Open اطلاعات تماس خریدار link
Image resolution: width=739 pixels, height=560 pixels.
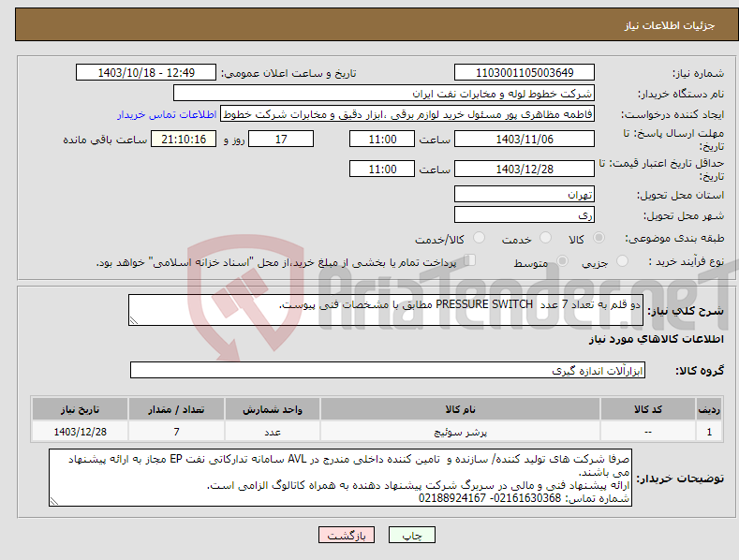(167, 114)
